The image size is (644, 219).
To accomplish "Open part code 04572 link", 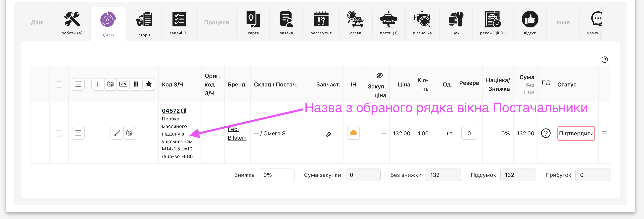I will [171, 111].
